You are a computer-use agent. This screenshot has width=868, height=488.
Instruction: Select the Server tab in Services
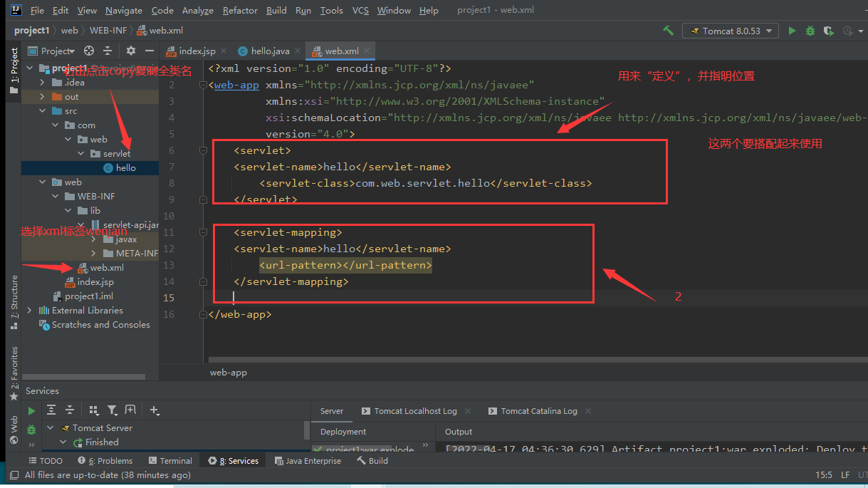pos(332,410)
